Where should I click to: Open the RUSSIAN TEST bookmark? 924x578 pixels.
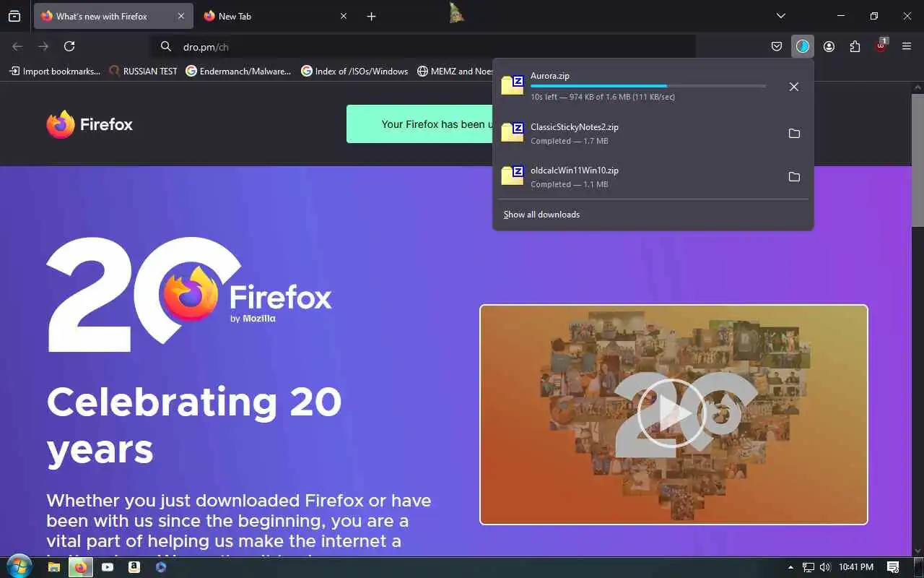143,71
